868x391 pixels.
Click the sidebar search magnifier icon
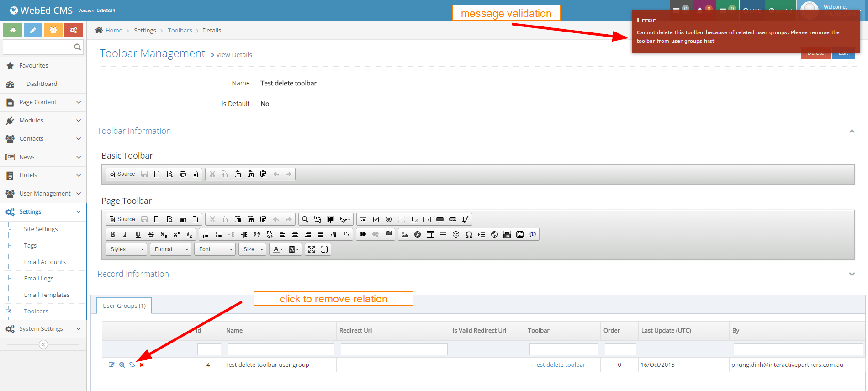click(77, 47)
